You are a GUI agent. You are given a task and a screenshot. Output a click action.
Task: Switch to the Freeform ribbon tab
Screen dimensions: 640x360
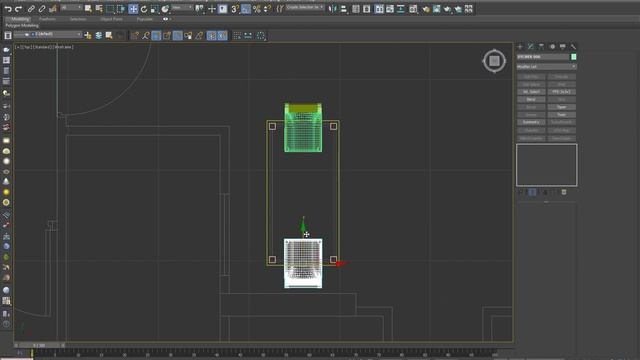pos(47,19)
